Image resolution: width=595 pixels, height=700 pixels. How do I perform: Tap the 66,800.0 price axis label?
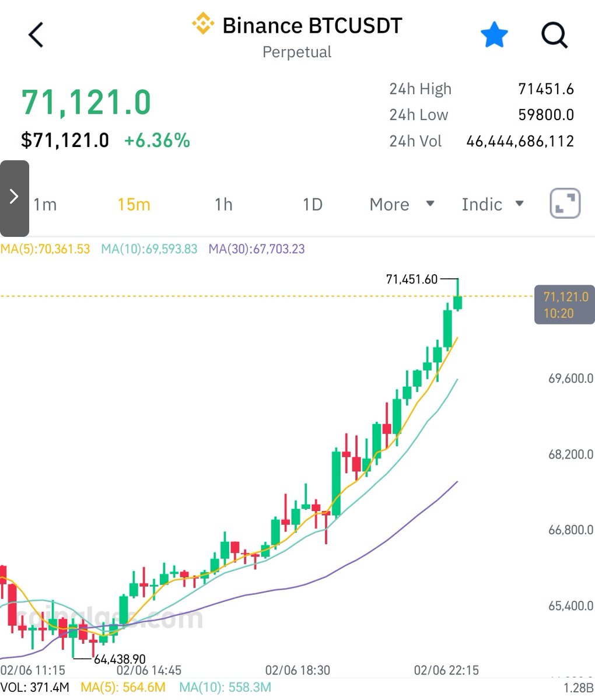[x=570, y=530]
